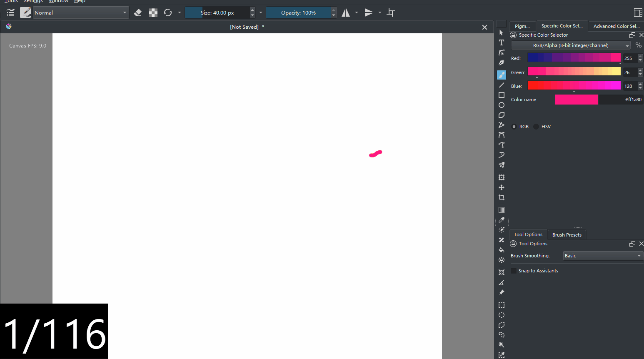
Task: Float the Specific Color Selector docker
Action: click(632, 35)
